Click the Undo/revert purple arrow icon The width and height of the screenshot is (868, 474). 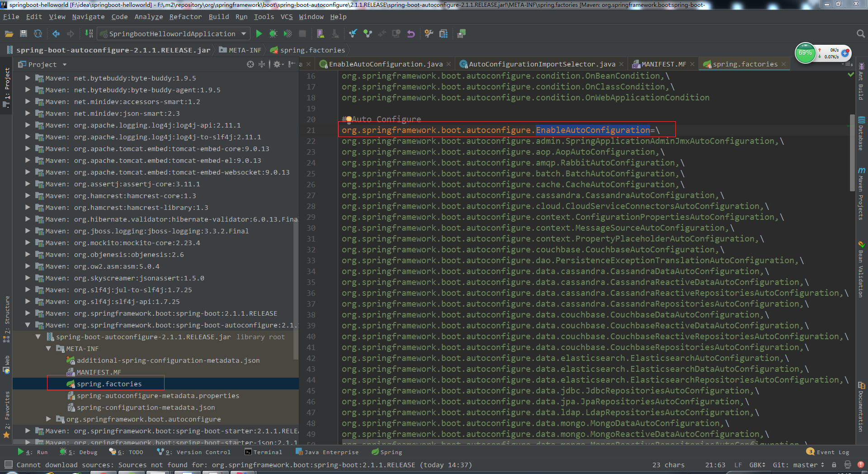click(x=410, y=33)
